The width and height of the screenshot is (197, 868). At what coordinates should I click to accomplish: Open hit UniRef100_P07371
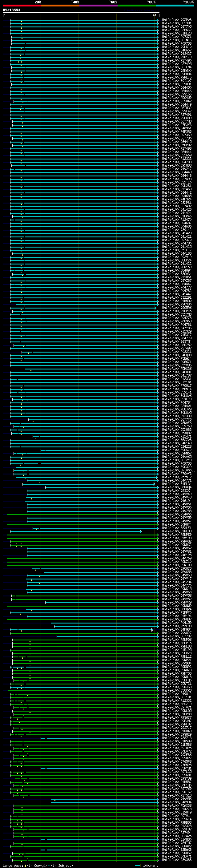pos(176,37)
